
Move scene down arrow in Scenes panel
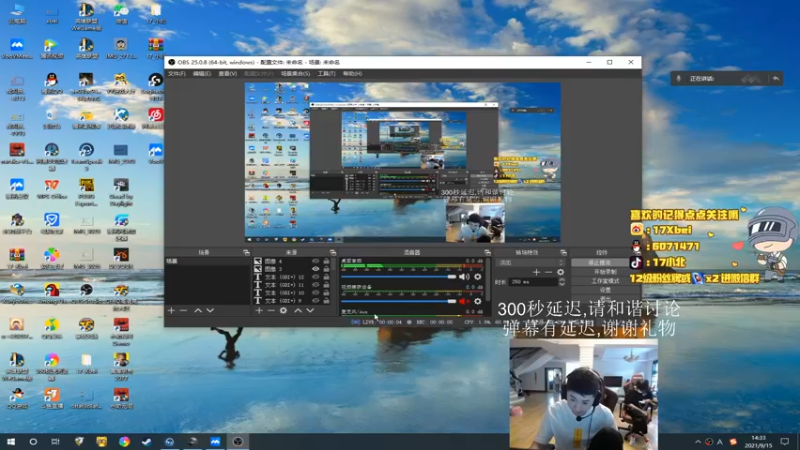click(210, 310)
